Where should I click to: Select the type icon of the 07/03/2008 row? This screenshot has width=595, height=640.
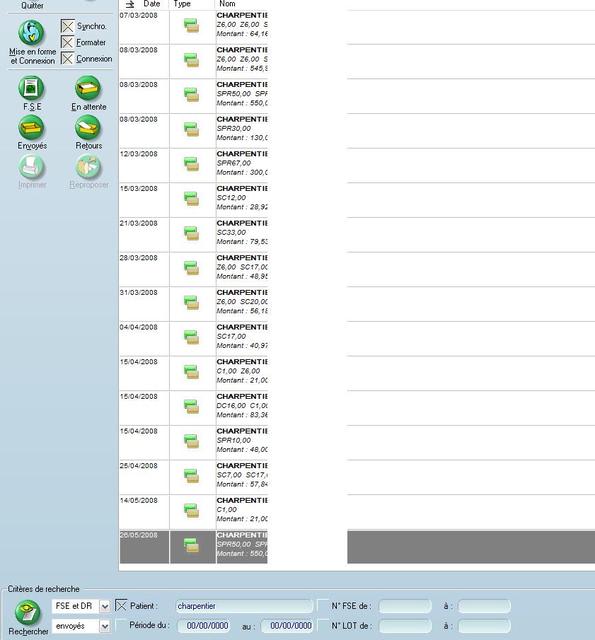191,26
